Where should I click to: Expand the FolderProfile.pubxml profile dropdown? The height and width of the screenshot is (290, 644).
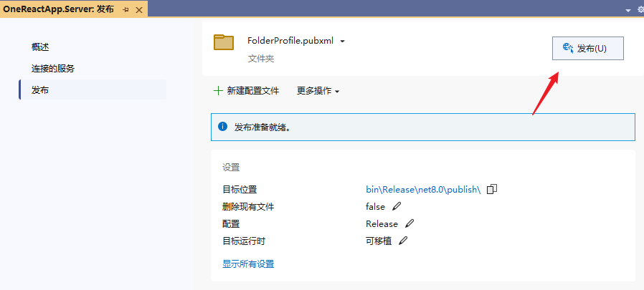pyautogui.click(x=343, y=41)
